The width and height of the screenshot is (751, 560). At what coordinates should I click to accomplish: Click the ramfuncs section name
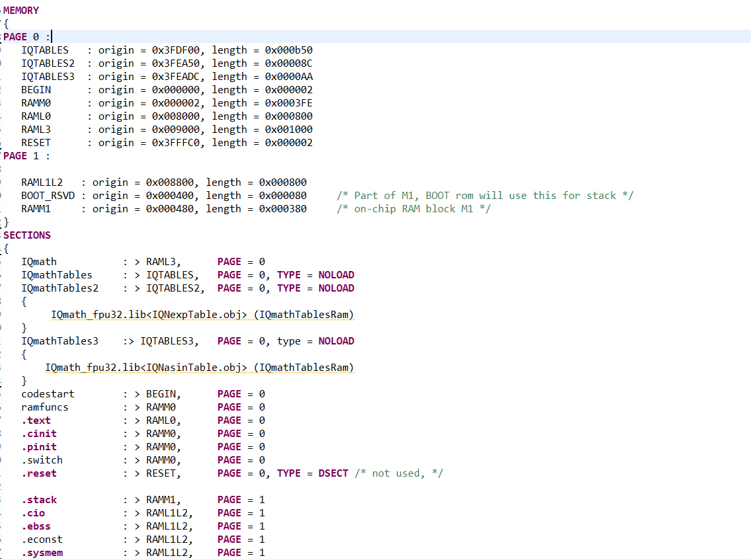tap(44, 407)
